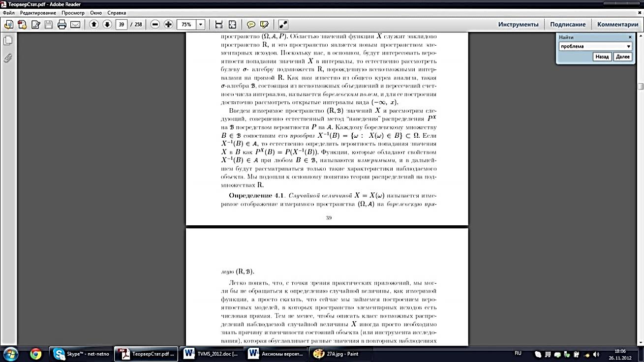Add a sticky note comment icon

pyautogui.click(x=251, y=24)
